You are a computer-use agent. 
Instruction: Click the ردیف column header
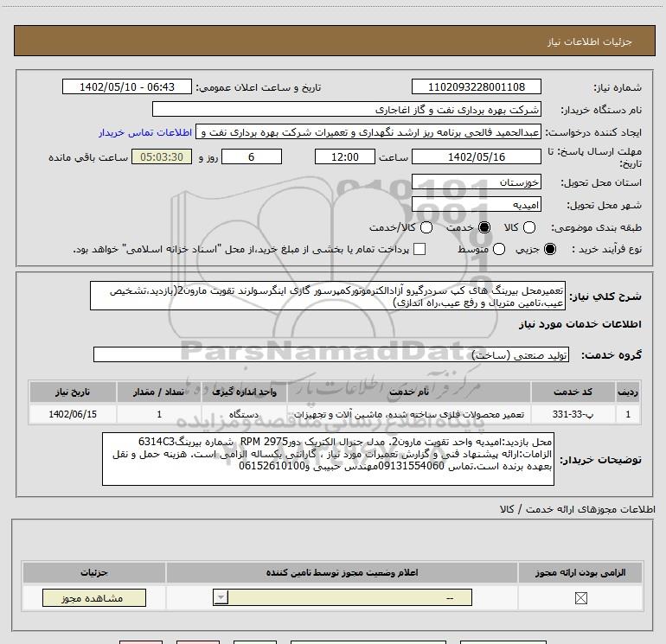coord(628,392)
